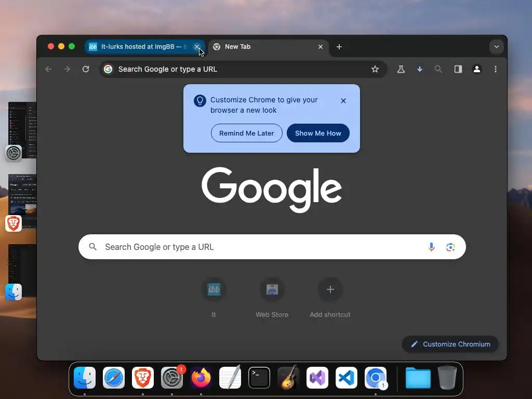532x399 pixels.
Task: Open the Web Store shortcut
Action: point(272,289)
